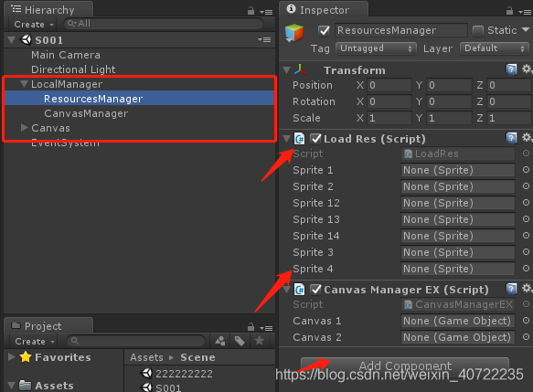The width and height of the screenshot is (533, 392).
Task: Click Scene in the Project breadcrumb
Action: tap(197, 357)
